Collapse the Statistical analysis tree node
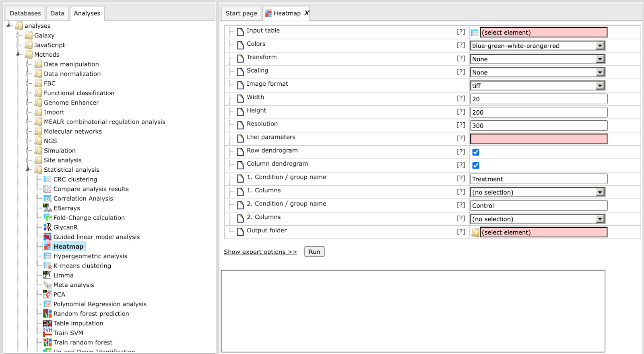This screenshot has height=354, width=644. pos(28,170)
